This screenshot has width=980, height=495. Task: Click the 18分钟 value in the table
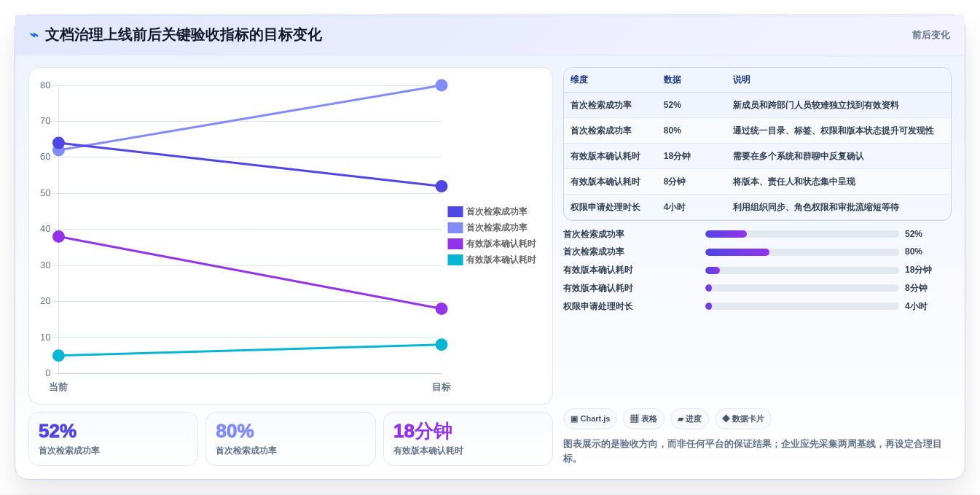[x=677, y=156]
